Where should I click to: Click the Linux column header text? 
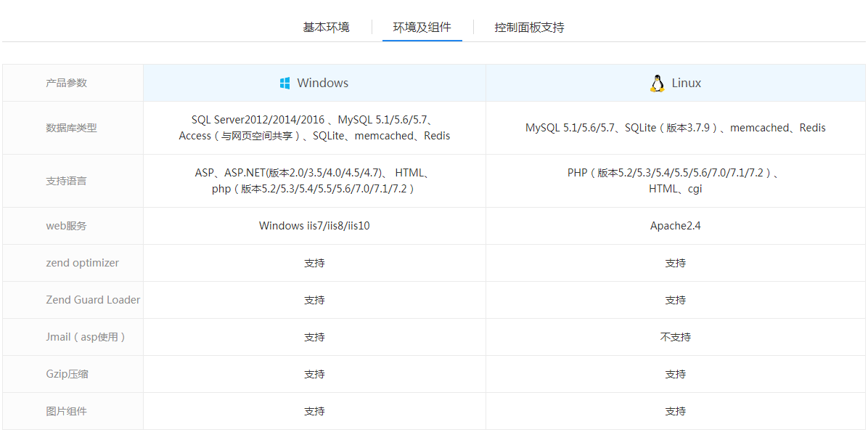(686, 83)
